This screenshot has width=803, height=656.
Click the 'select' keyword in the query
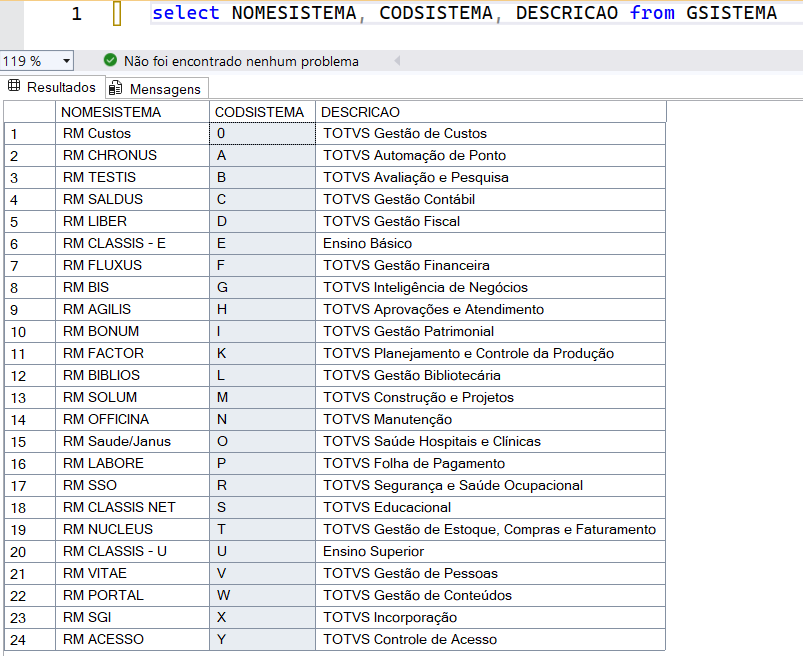185,13
